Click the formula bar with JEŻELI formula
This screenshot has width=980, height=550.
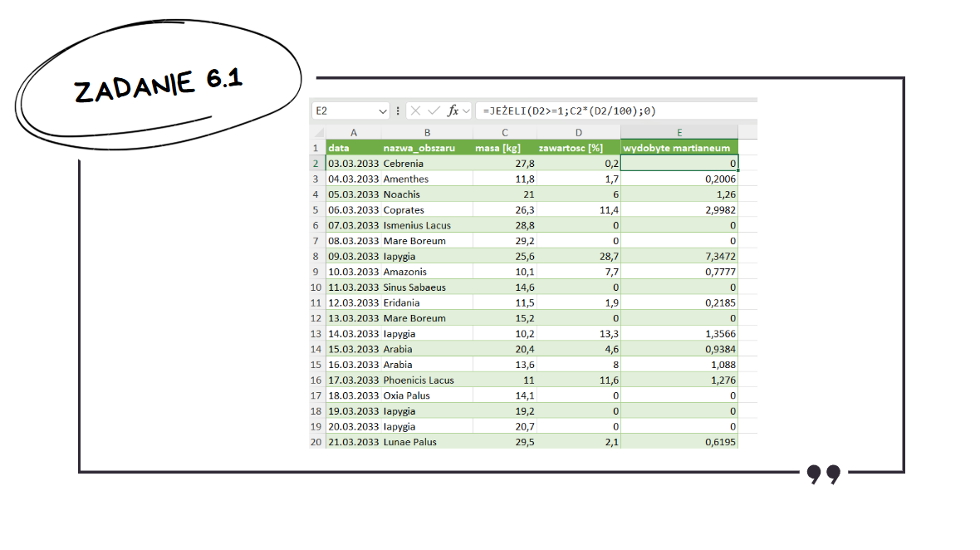(x=616, y=110)
